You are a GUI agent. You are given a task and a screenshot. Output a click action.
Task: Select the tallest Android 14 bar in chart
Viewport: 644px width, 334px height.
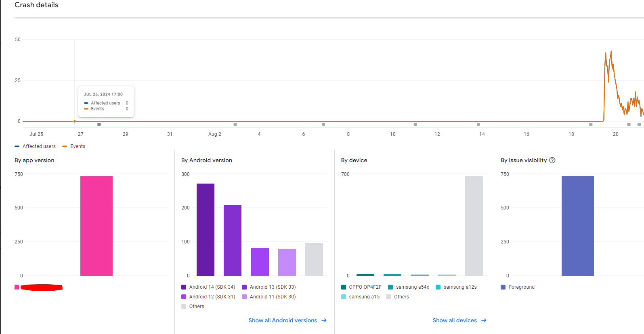206,230
